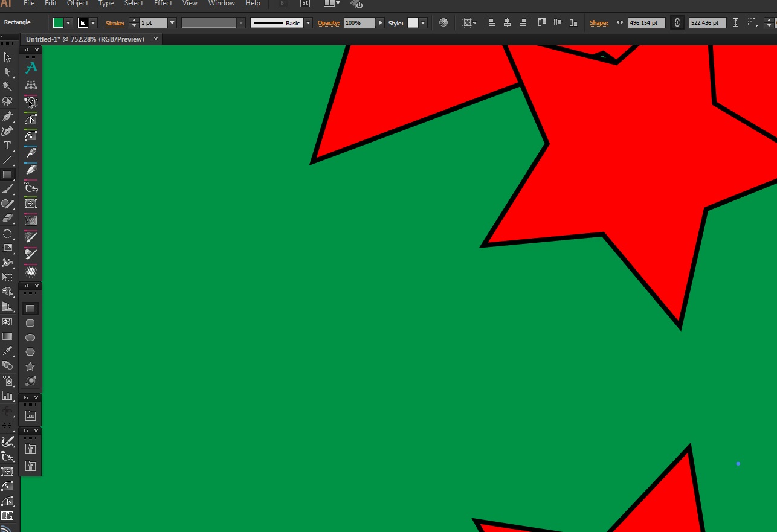Select the Free Transform tool
Image resolution: width=777 pixels, height=532 pixels.
click(x=7, y=277)
